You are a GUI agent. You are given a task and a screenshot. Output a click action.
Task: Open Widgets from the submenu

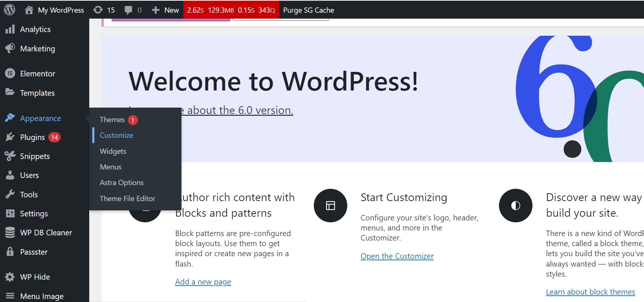click(x=113, y=151)
